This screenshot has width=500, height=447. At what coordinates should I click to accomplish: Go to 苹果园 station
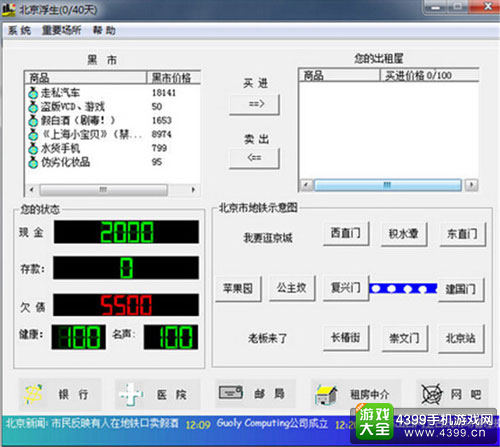tap(238, 289)
